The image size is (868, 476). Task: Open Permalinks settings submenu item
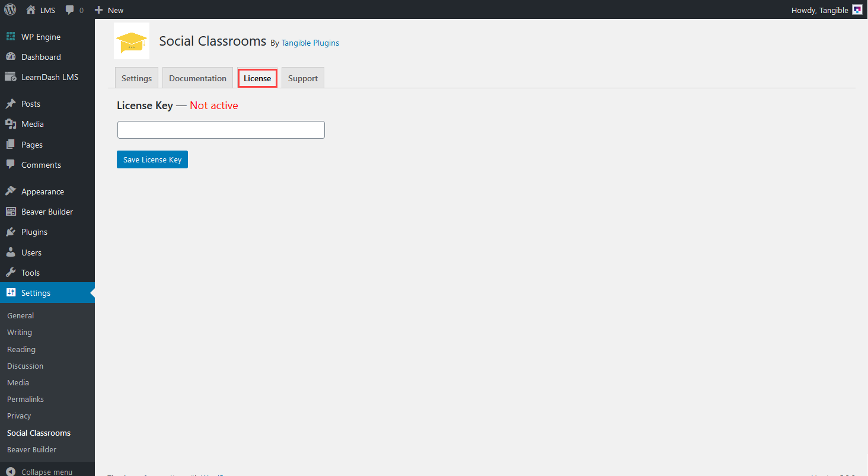click(25, 399)
